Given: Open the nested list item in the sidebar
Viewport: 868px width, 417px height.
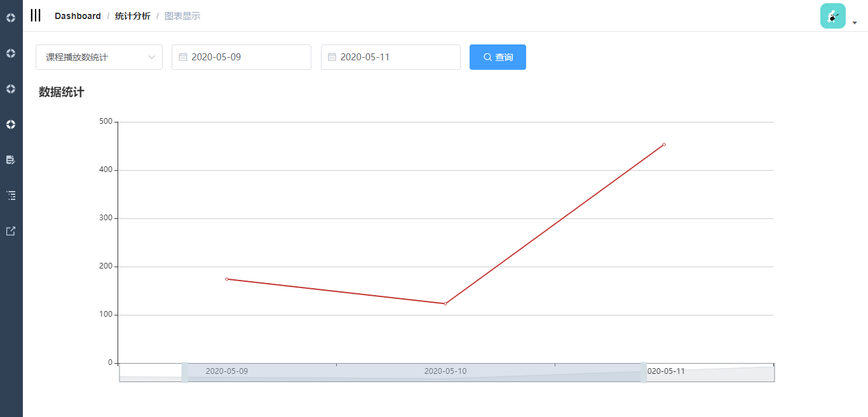Looking at the screenshot, I should click(x=11, y=195).
